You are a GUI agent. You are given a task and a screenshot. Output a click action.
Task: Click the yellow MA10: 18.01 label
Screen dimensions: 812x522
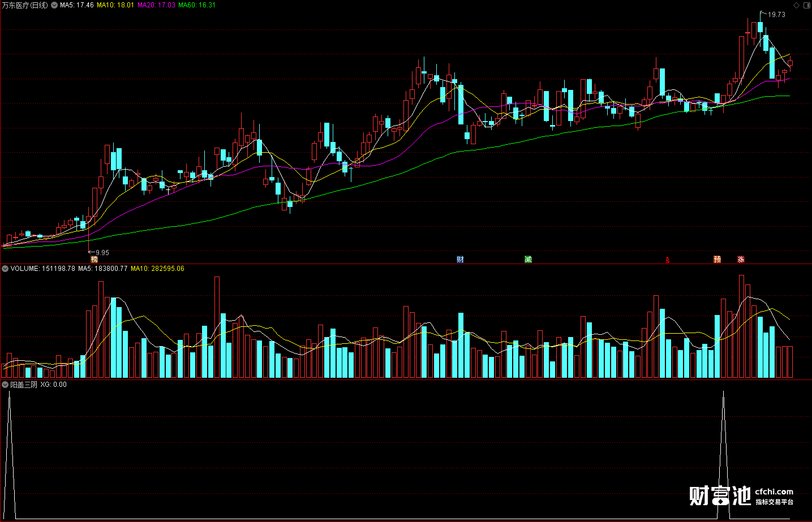click(x=115, y=5)
